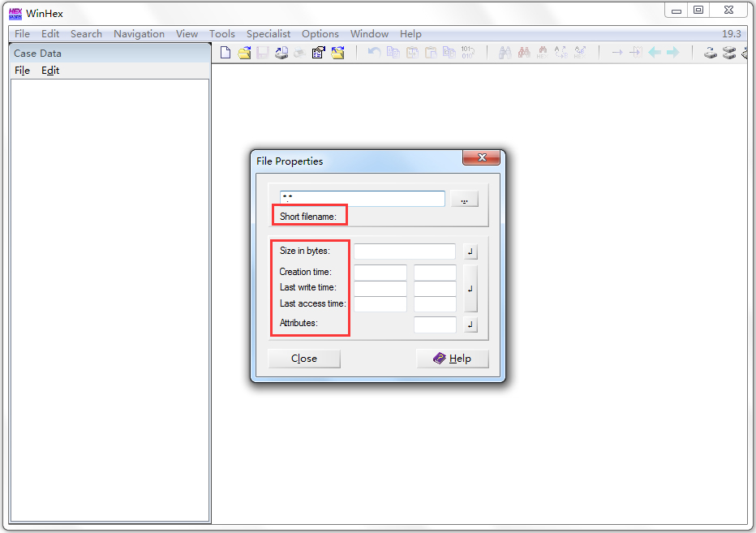Open the View menu
Viewport: 756px width, 533px height.
point(187,34)
